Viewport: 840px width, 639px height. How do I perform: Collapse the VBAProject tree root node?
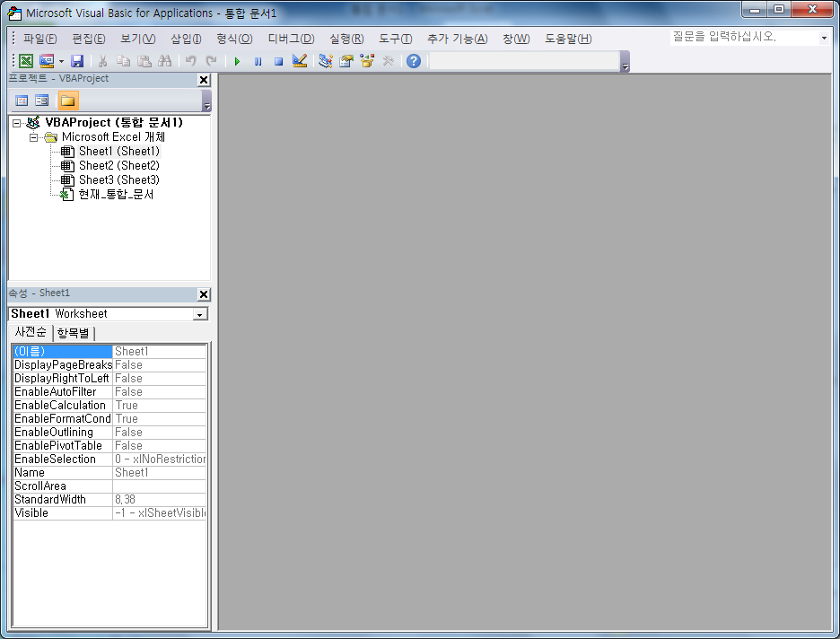(x=17, y=123)
